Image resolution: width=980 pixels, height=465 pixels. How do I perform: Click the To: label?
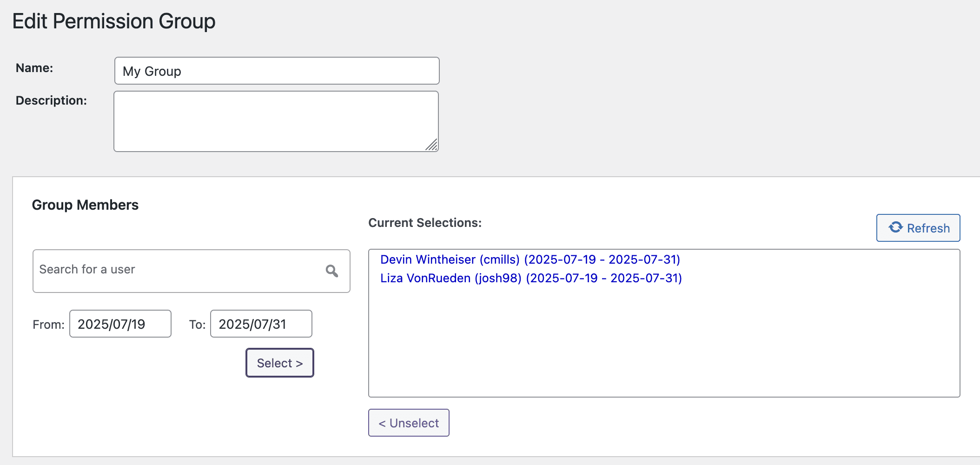(x=197, y=325)
